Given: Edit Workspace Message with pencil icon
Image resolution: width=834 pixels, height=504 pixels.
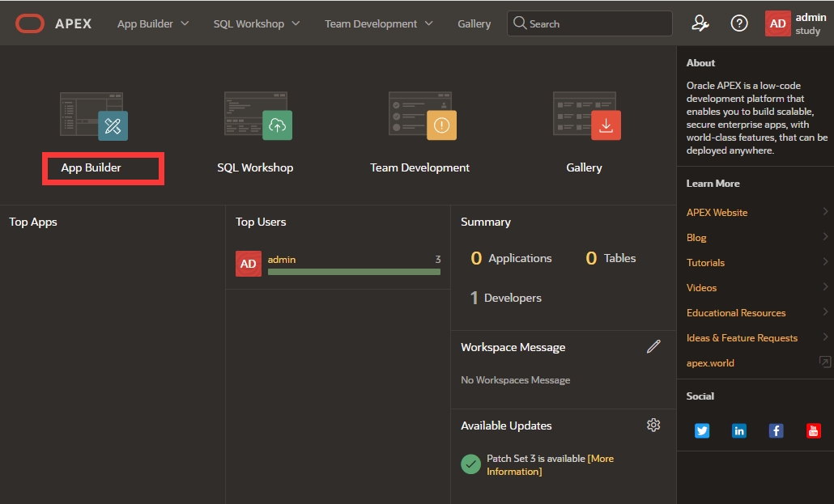Looking at the screenshot, I should point(653,347).
